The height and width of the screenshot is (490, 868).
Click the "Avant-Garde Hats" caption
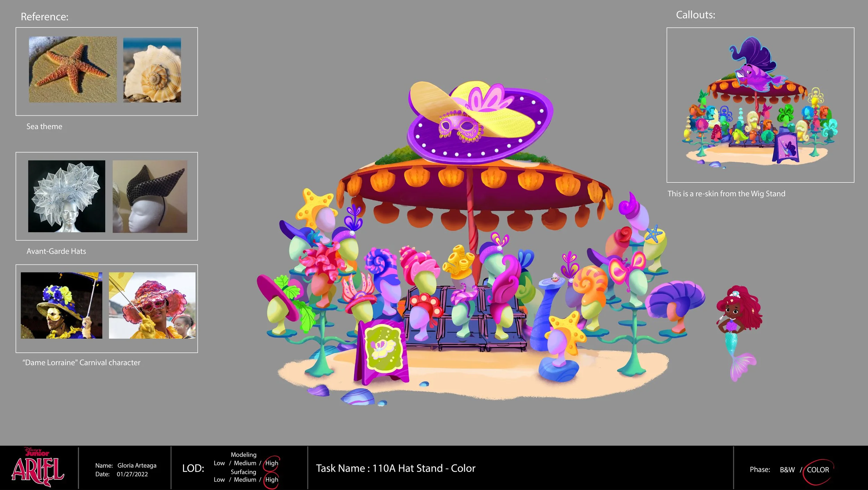pos(56,251)
